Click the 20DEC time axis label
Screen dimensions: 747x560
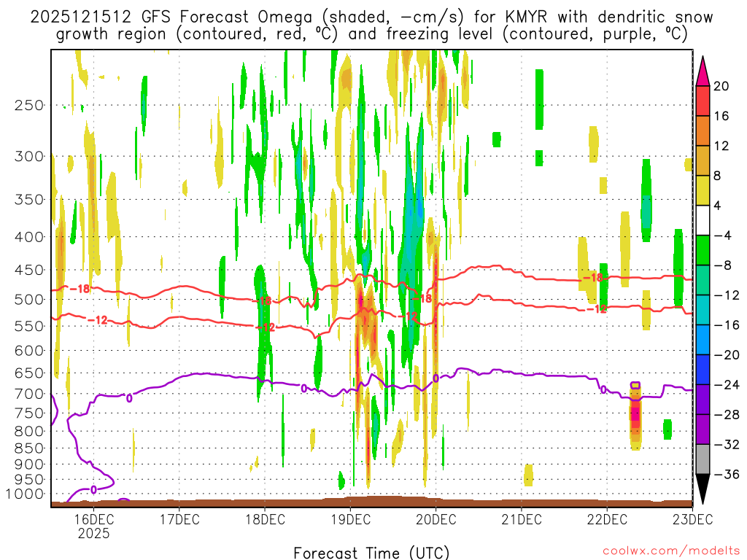pyautogui.click(x=436, y=519)
